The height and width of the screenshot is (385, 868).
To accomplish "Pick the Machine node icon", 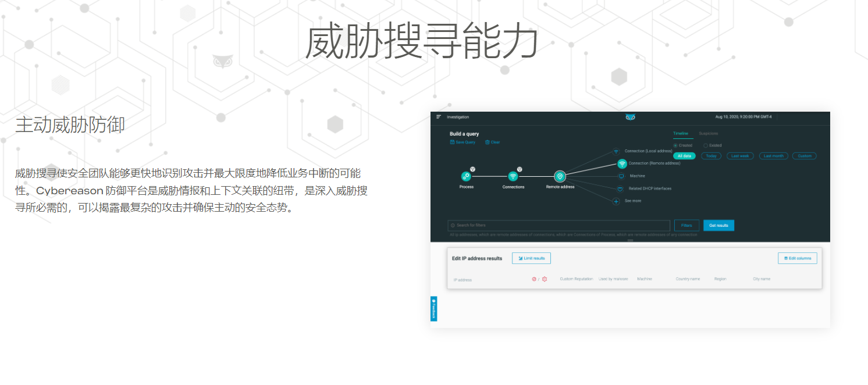I will coord(621,176).
